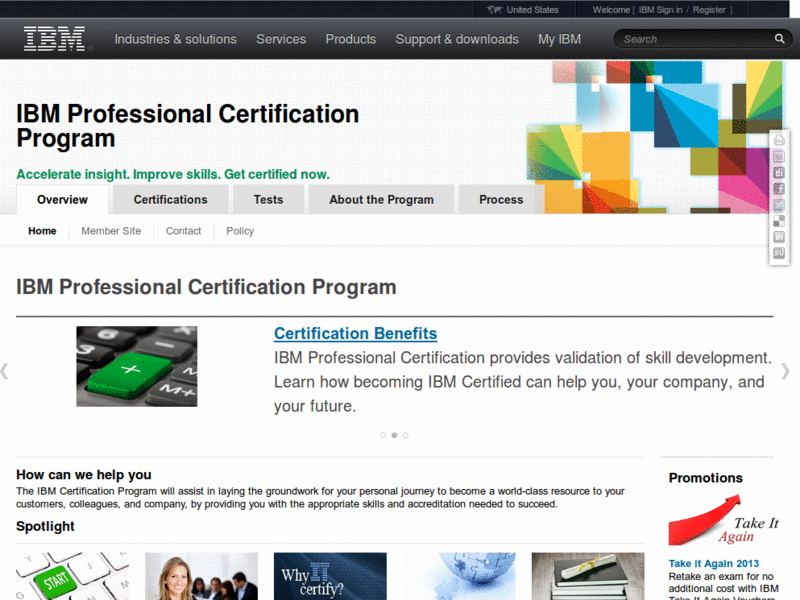The height and width of the screenshot is (600, 800).
Task: Click the world map icon beside United States
Action: point(494,10)
